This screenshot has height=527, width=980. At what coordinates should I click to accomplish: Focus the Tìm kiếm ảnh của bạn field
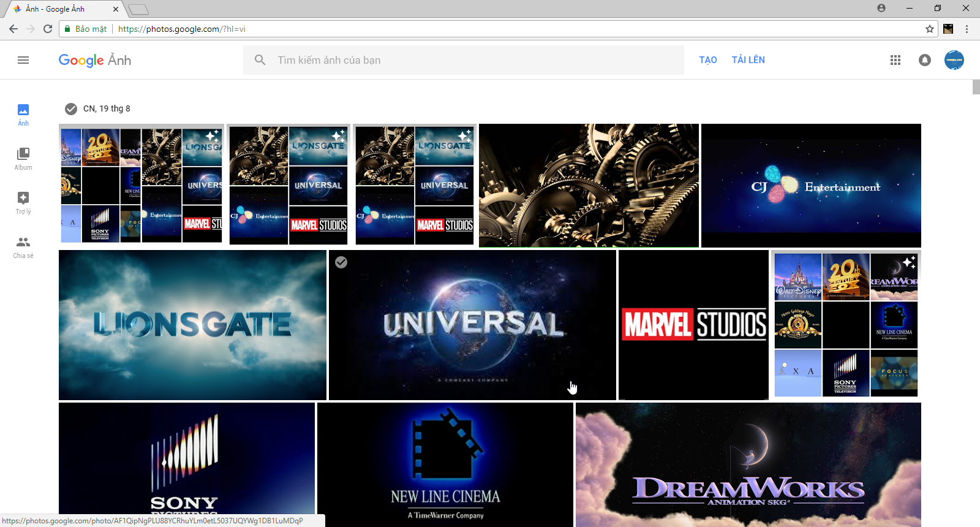(x=464, y=60)
